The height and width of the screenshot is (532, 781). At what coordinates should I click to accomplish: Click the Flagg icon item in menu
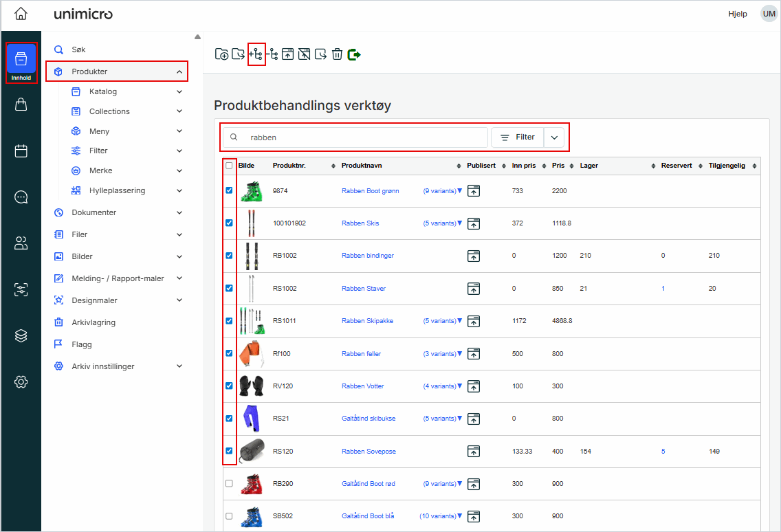[x=58, y=344]
